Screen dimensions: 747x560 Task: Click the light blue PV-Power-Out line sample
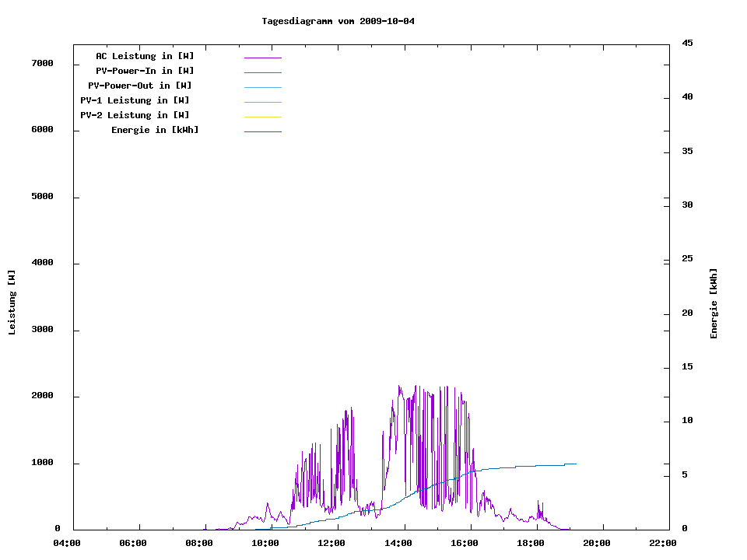coord(262,87)
